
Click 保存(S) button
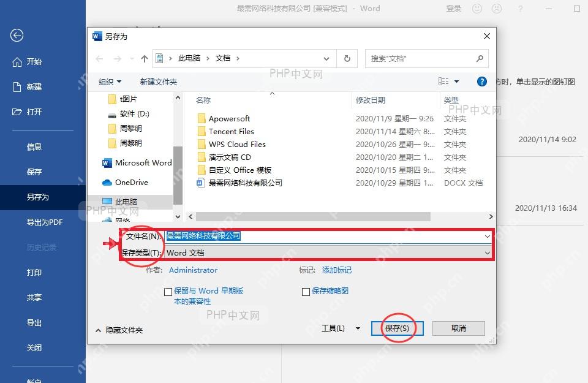397,328
